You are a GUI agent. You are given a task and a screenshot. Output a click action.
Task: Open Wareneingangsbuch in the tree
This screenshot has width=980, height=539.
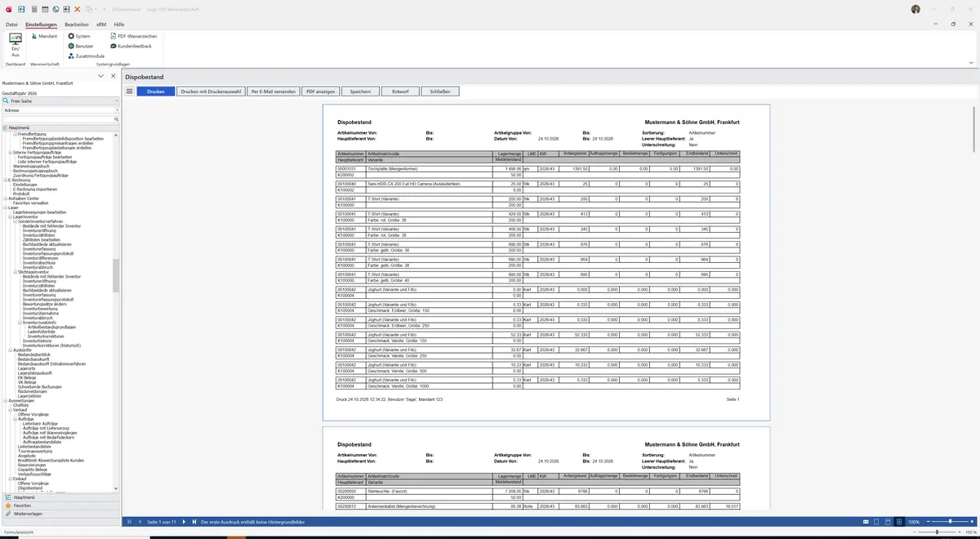(30, 166)
